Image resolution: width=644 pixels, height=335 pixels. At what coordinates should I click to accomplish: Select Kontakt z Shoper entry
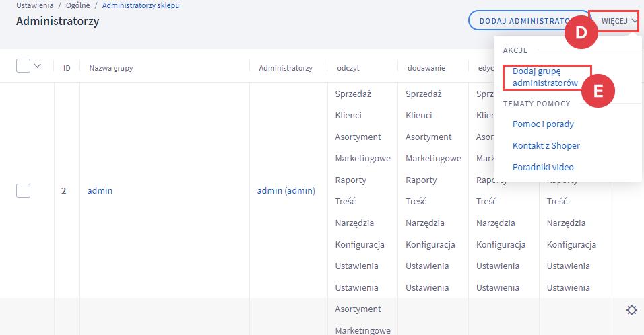click(546, 145)
